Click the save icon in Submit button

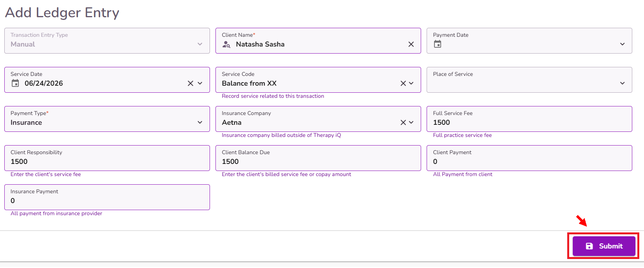(589, 246)
